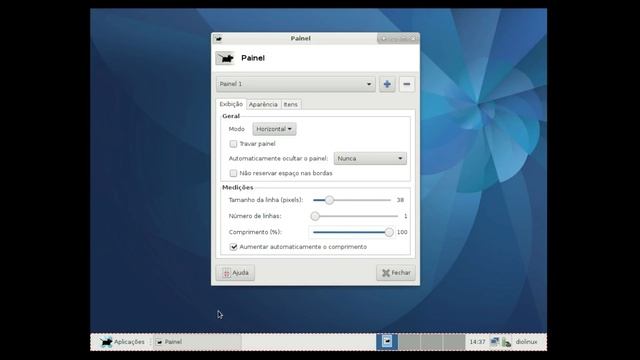The width and height of the screenshot is (640, 360).
Task: Select the Exibição tab
Action: tap(231, 104)
